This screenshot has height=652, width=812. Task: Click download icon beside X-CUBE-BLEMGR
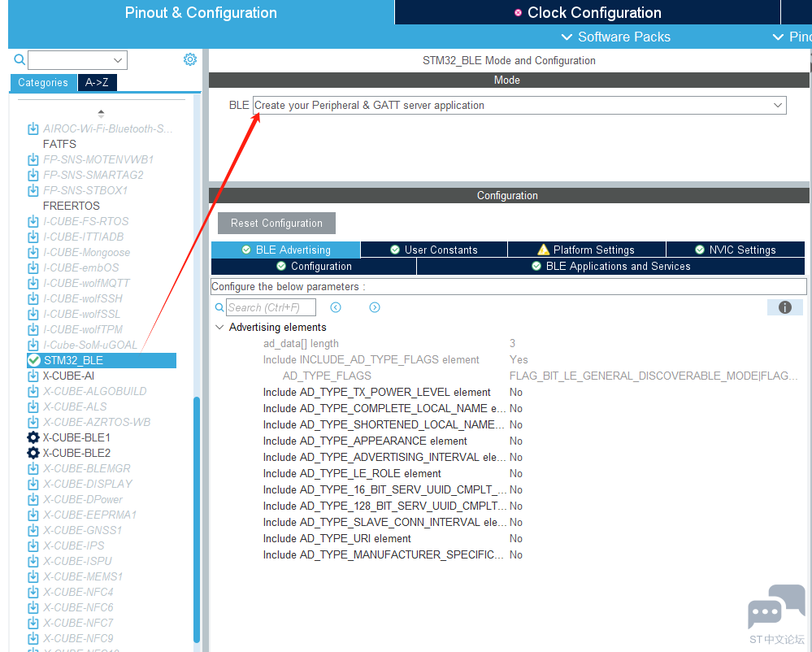[x=33, y=468]
